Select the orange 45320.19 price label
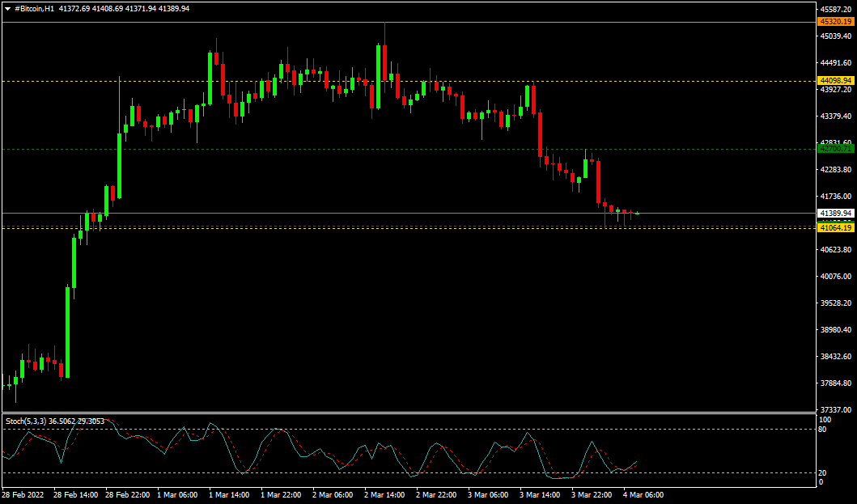This screenshot has height=504, width=857. (836, 22)
